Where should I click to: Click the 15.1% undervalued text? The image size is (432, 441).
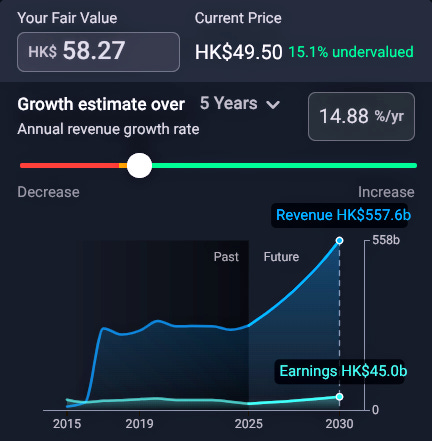click(351, 52)
